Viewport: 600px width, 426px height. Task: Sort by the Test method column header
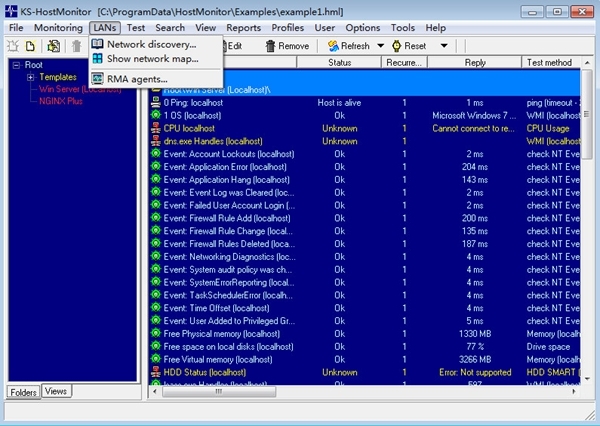[549, 62]
